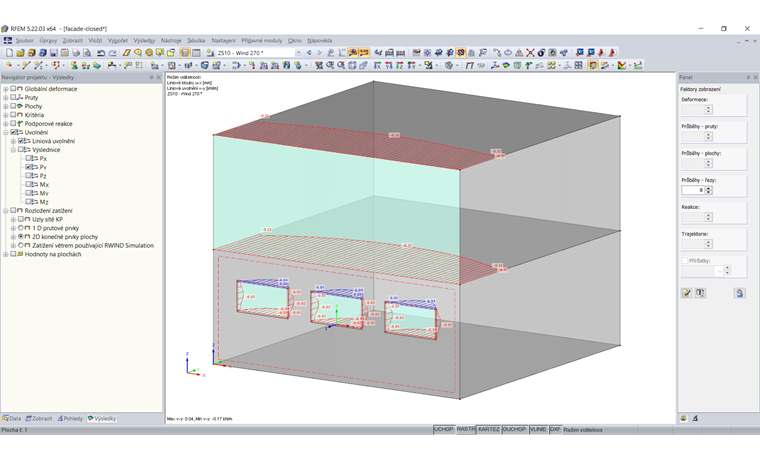
Task: Click the lock icon at panel bottom
Action: click(x=739, y=293)
